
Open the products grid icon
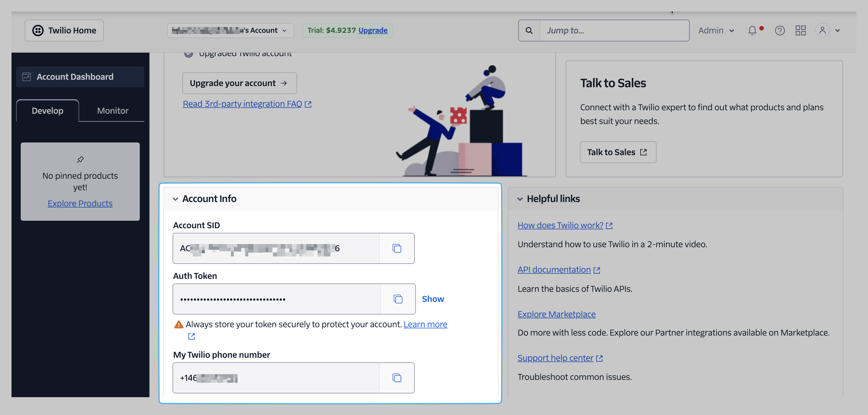800,31
